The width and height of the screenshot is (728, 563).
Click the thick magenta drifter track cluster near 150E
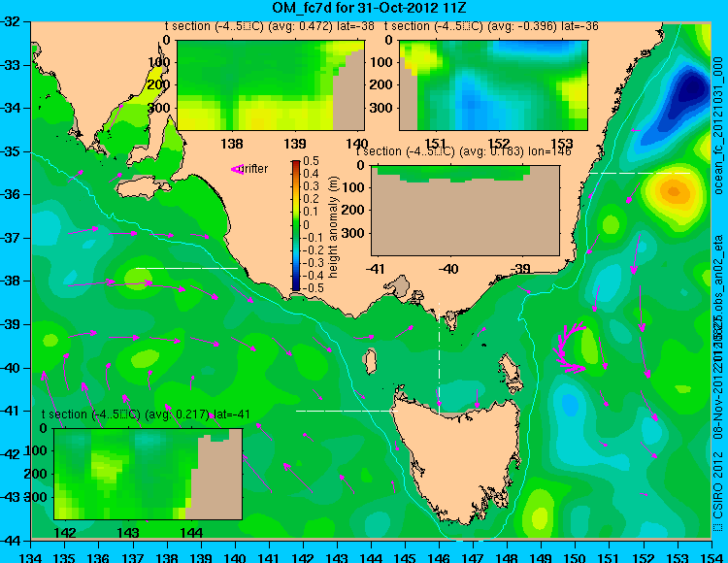tap(568, 348)
